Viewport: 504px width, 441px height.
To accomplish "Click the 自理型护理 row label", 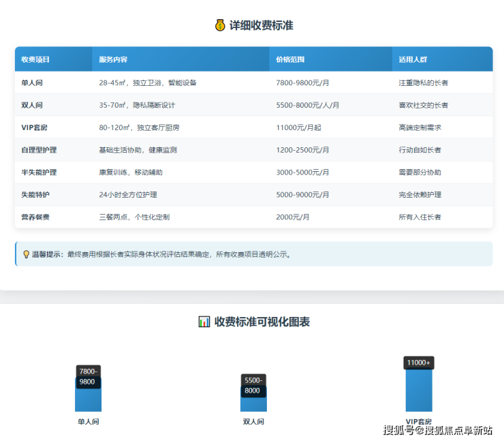I will (39, 150).
